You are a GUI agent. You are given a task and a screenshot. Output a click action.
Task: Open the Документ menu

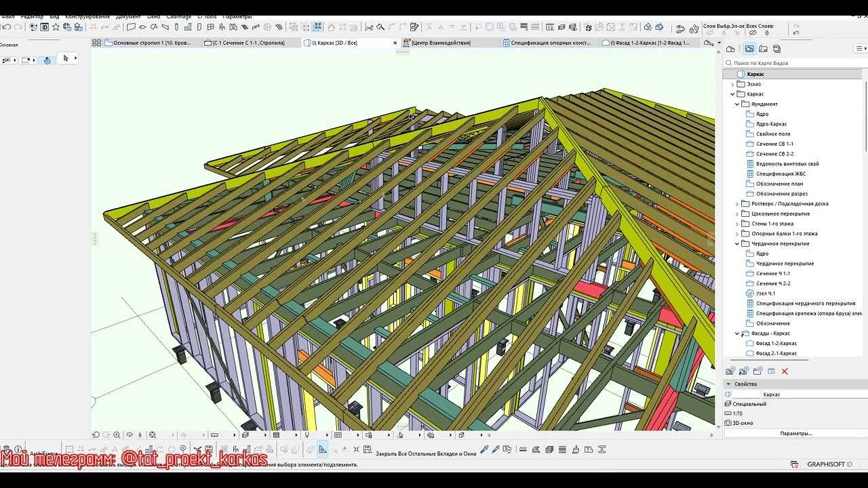coord(128,16)
